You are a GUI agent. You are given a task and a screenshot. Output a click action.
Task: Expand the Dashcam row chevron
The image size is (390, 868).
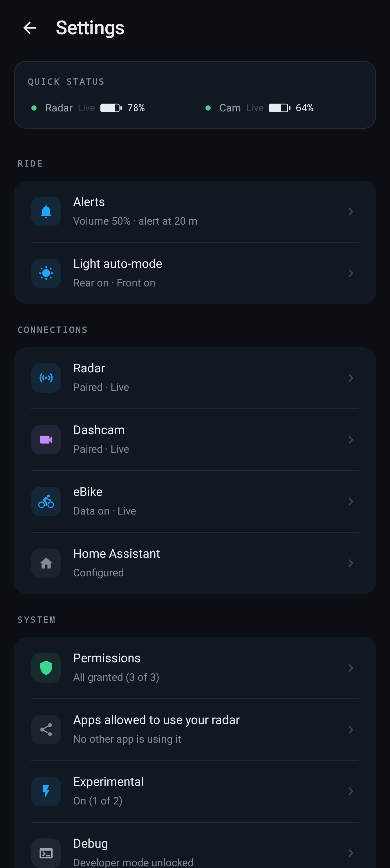[x=351, y=440]
